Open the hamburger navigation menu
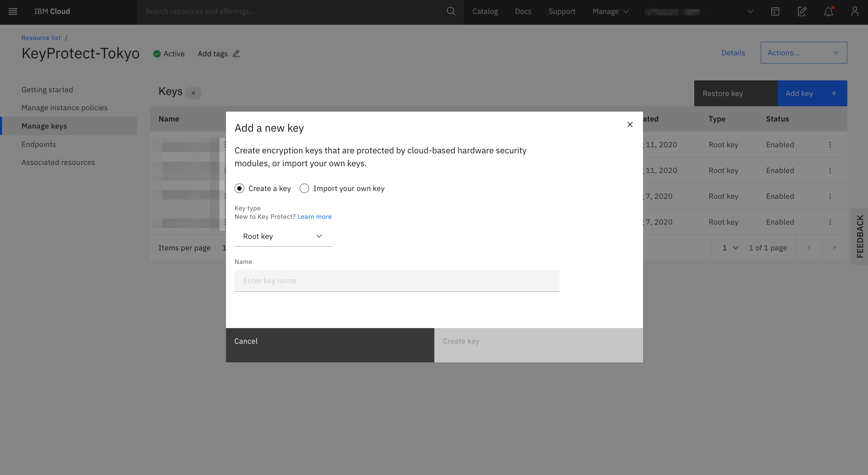The width and height of the screenshot is (868, 475). point(13,12)
